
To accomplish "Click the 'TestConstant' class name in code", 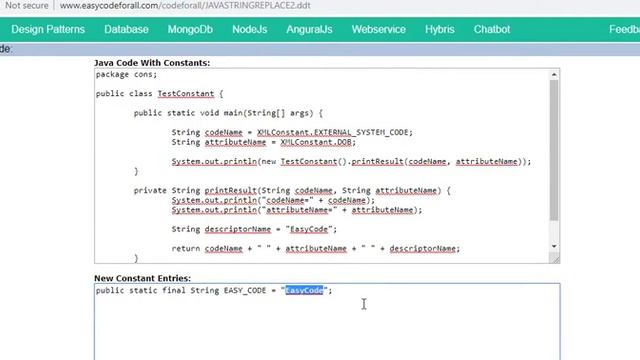I will click(186, 93).
